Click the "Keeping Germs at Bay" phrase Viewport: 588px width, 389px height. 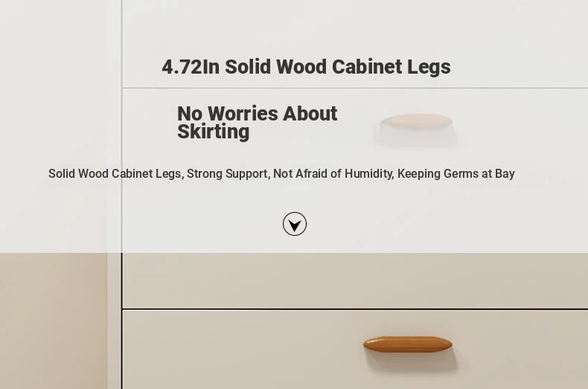(x=456, y=173)
